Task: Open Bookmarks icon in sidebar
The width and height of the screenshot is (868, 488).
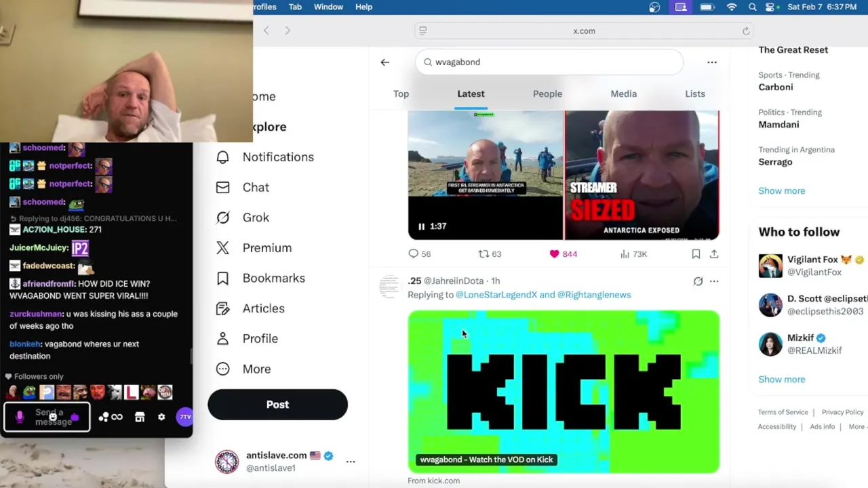Action: 222,278
